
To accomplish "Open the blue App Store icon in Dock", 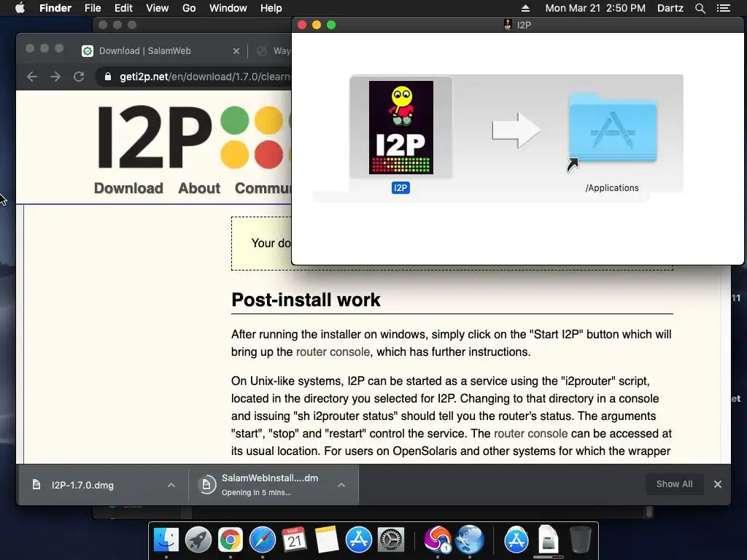I will click(359, 540).
